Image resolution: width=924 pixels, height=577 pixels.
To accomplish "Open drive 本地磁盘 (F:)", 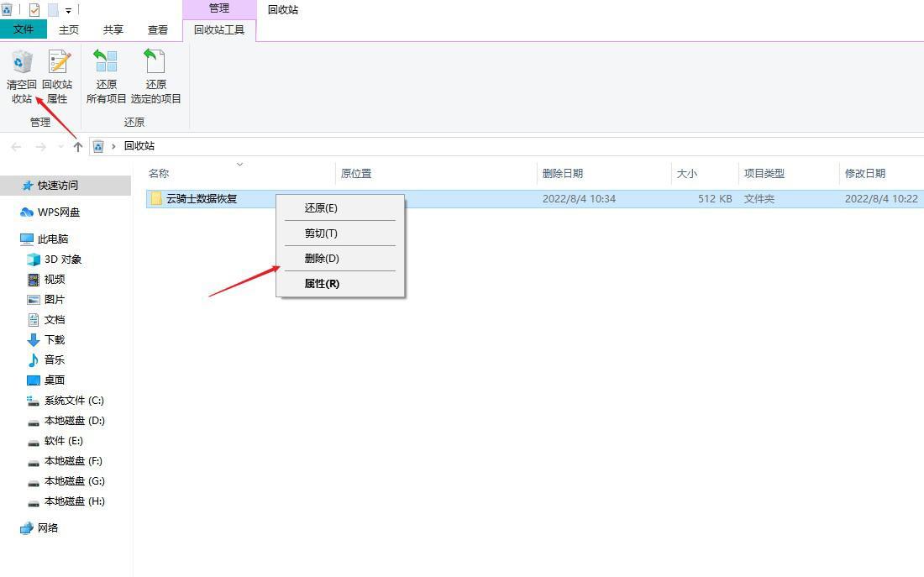I will pos(73,461).
